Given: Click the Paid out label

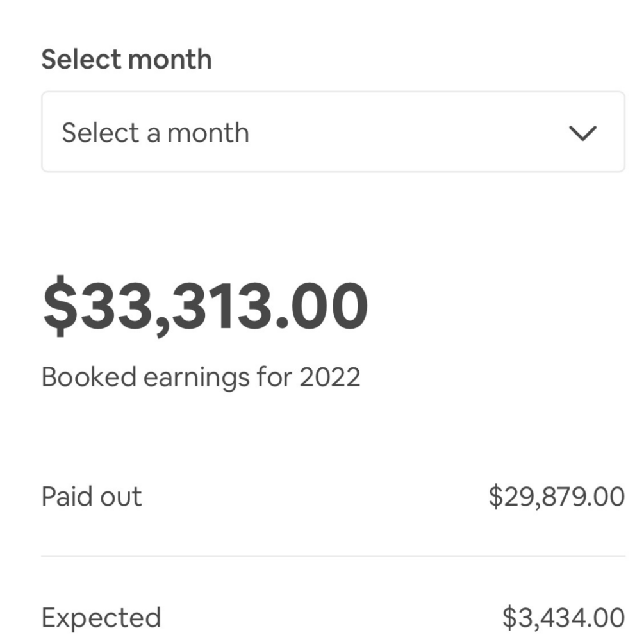Looking at the screenshot, I should pyautogui.click(x=91, y=495).
